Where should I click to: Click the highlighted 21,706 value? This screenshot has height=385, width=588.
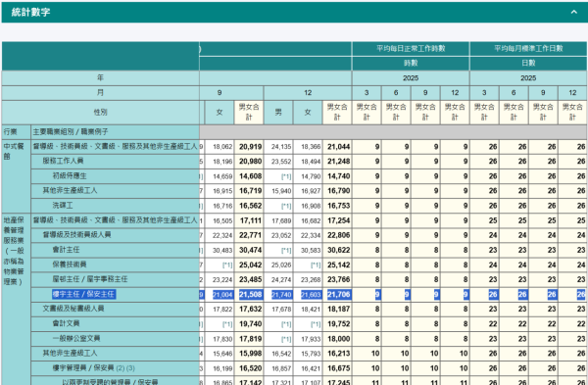(x=339, y=295)
